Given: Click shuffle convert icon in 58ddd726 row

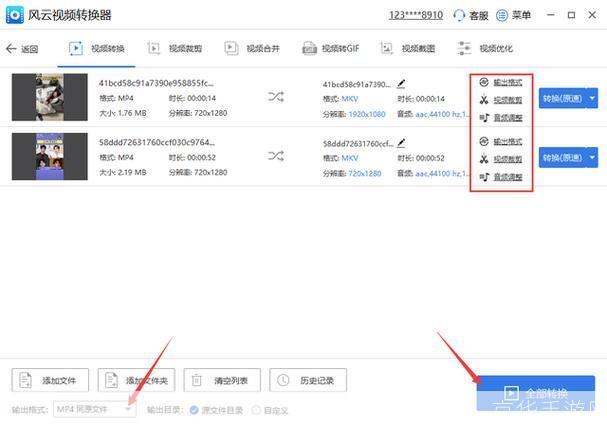Looking at the screenshot, I should [x=276, y=156].
